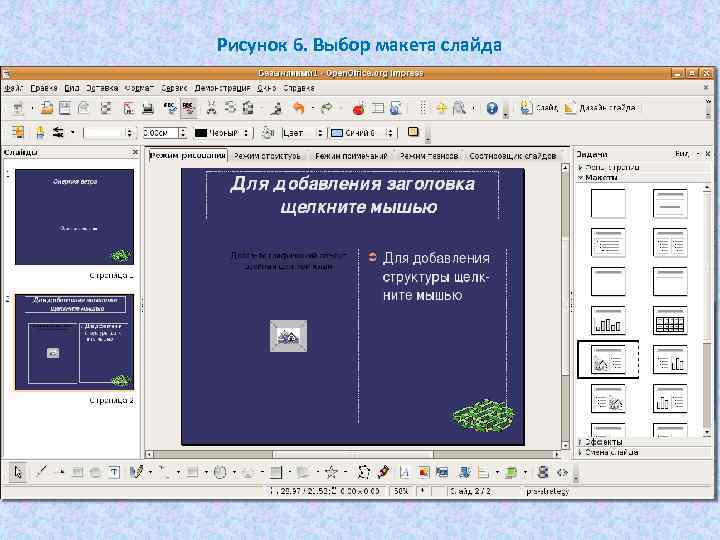Click the insert picture from file icon
The height and width of the screenshot is (540, 720).
[x=423, y=472]
